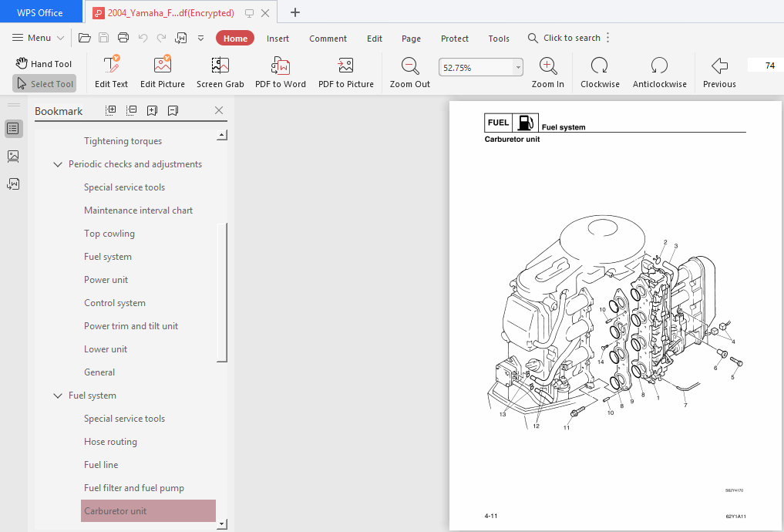Open the Insert tab
784x532 pixels.
278,39
